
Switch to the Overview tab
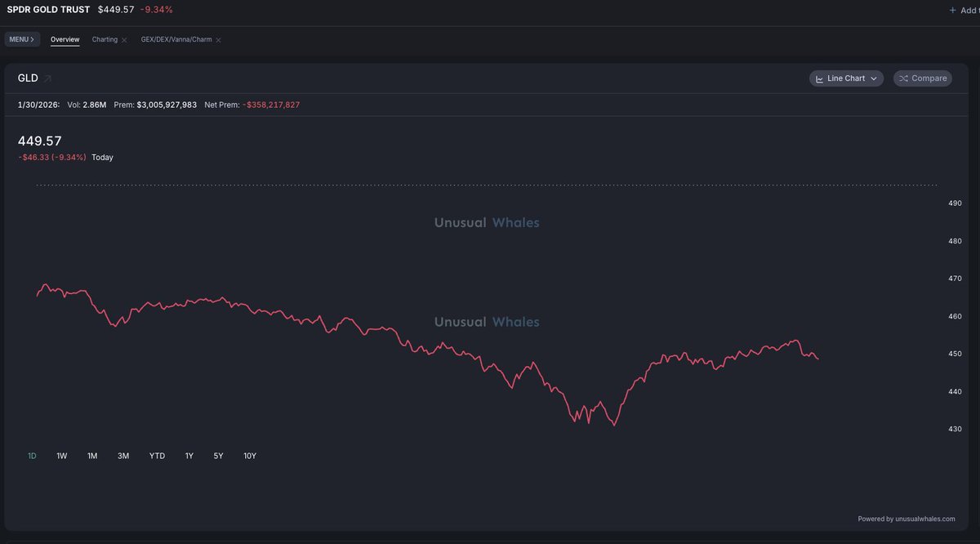[65, 39]
